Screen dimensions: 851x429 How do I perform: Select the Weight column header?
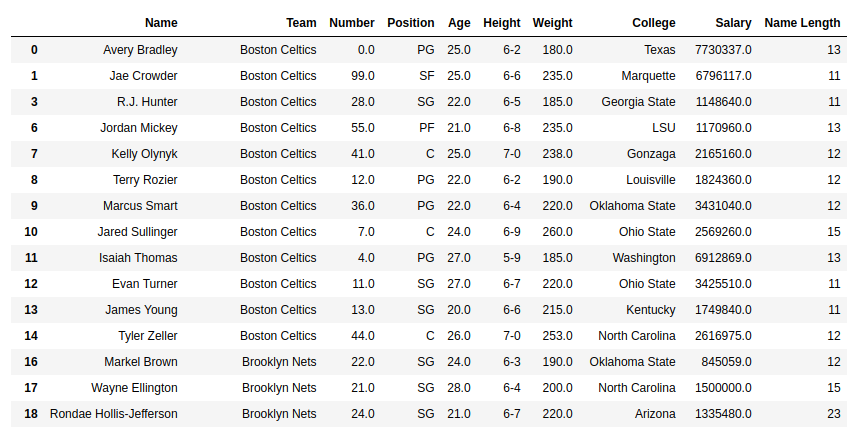[552, 23]
